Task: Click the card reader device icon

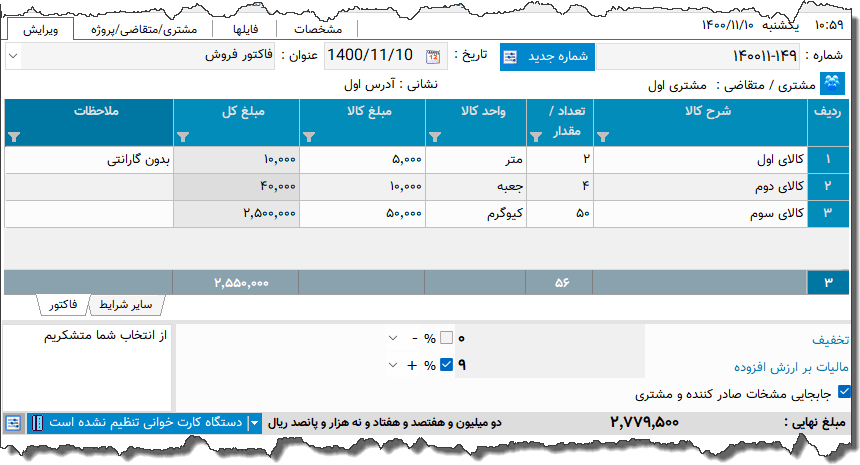Action: click(x=37, y=423)
